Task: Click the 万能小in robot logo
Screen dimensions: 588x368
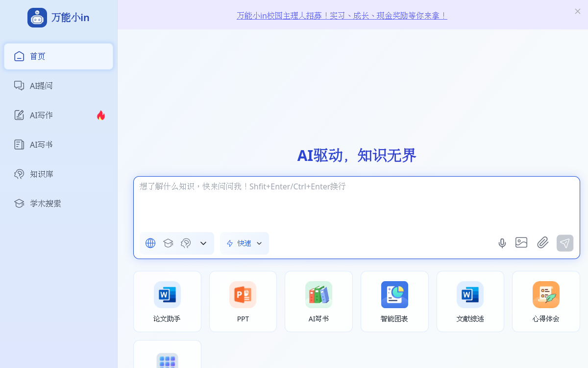Action: pos(37,18)
